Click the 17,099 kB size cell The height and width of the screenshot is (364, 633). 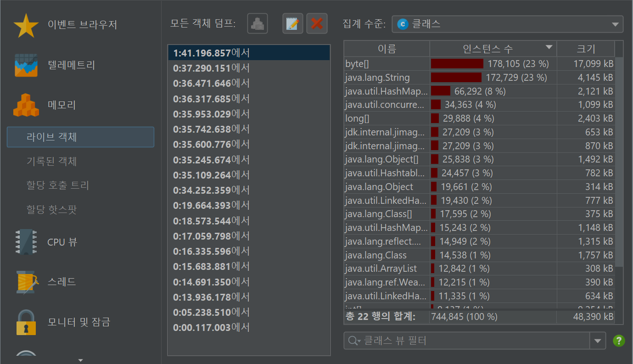[585, 64]
